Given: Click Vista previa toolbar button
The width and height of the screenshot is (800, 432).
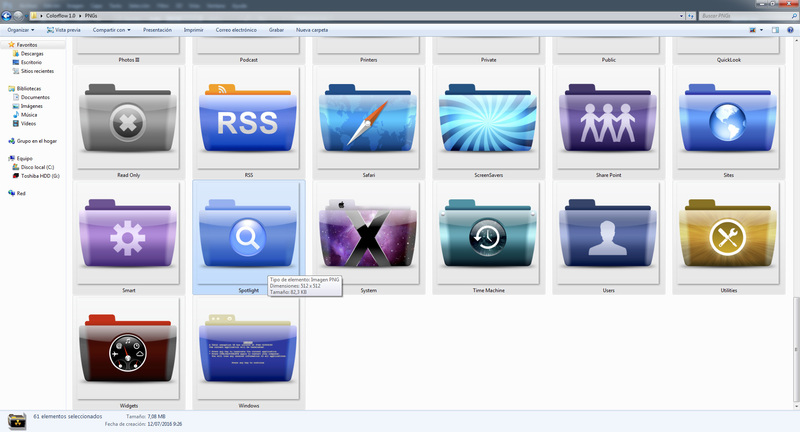Looking at the screenshot, I should (64, 30).
